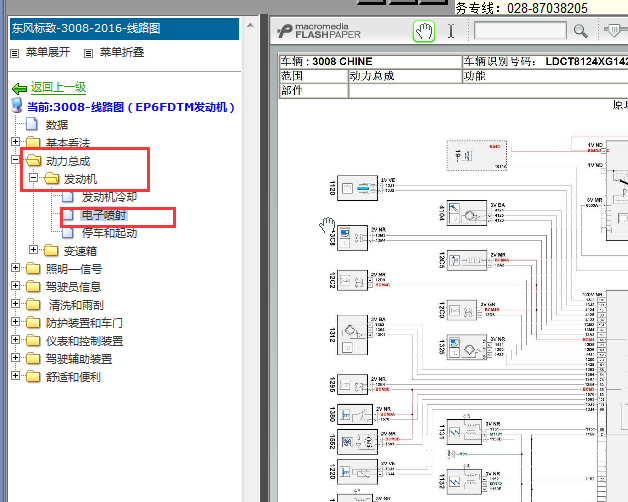Select the 动力总成 folder label
The height and width of the screenshot is (502, 628).
tap(68, 161)
